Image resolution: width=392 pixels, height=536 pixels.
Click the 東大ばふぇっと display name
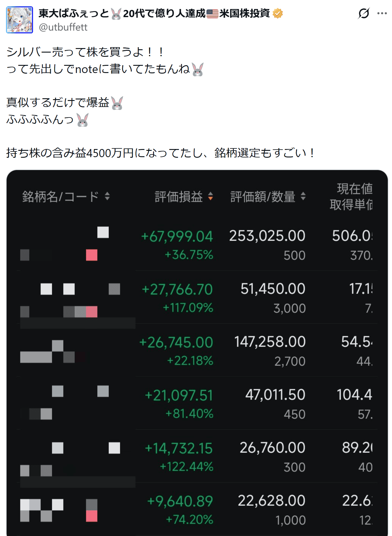[x=74, y=14]
